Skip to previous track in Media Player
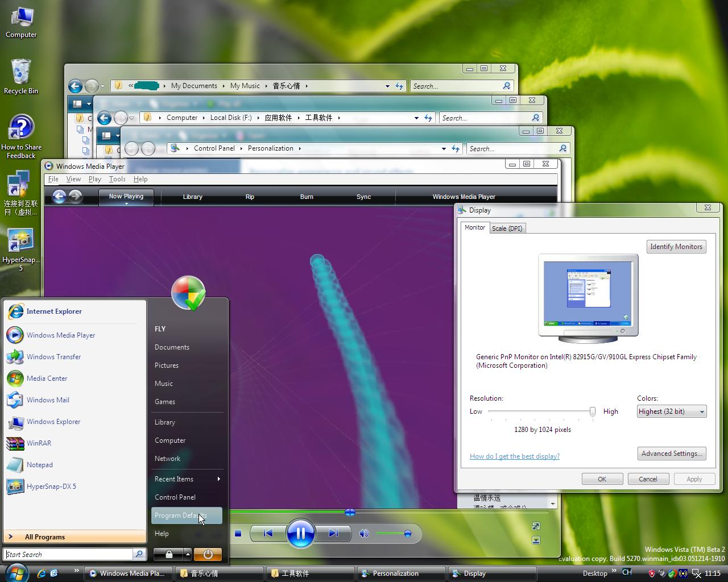The image size is (728, 582). [x=268, y=533]
